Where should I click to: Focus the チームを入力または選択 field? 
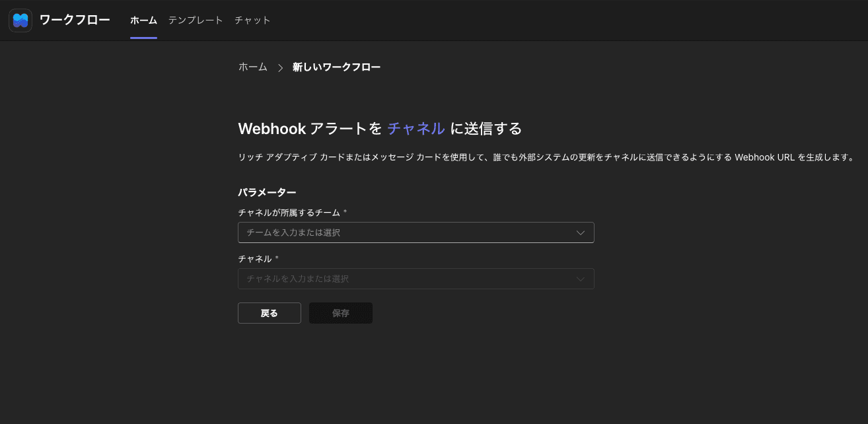click(416, 232)
